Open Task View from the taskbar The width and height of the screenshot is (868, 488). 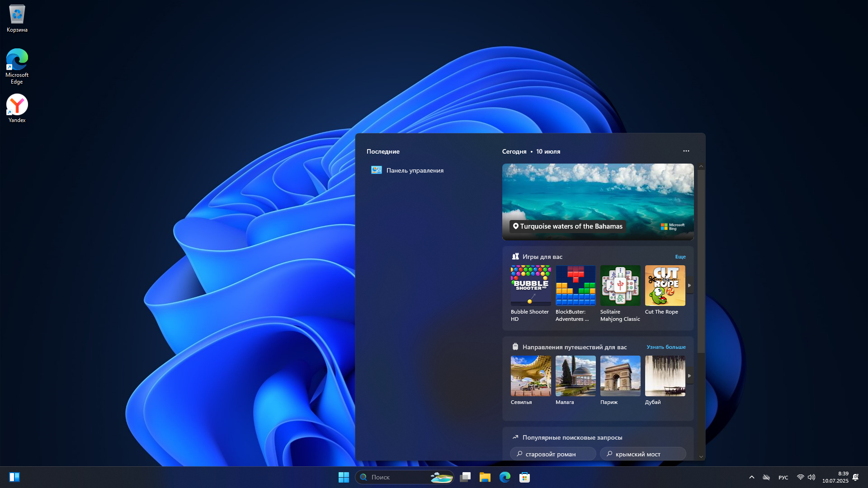click(x=465, y=477)
